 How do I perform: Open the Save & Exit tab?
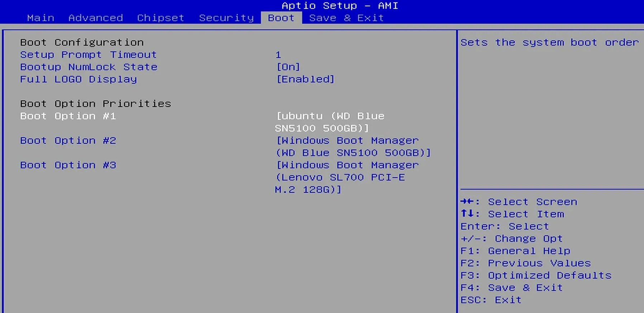click(346, 18)
